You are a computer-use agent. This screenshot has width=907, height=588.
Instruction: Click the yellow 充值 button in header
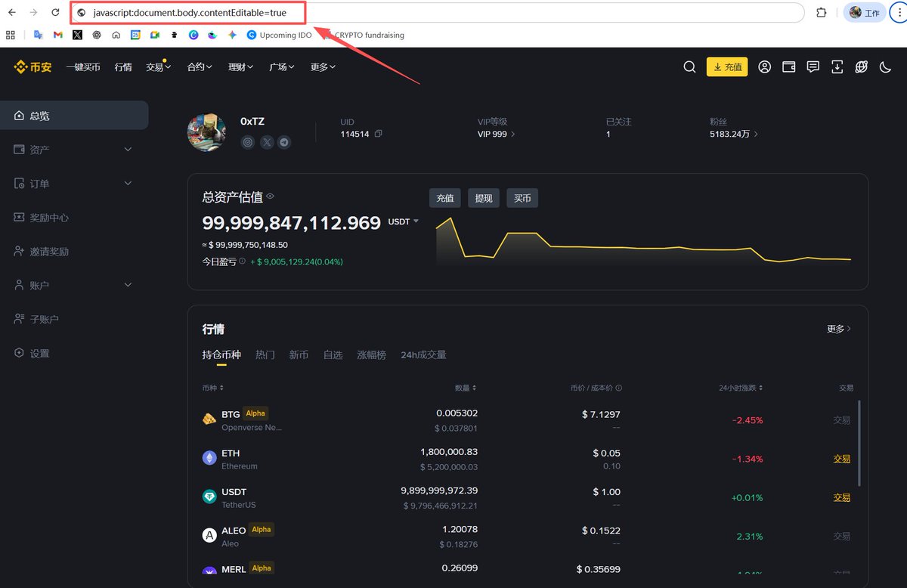(727, 67)
